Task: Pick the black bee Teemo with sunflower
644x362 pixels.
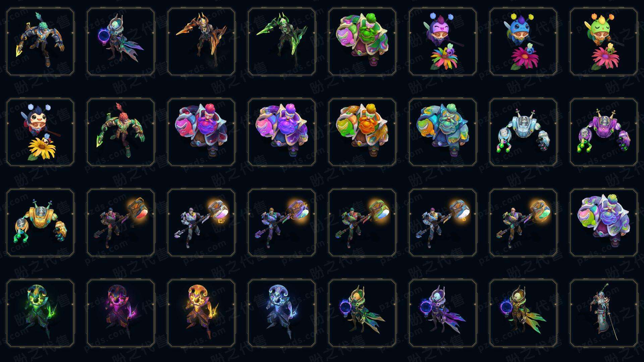Action: (x=40, y=132)
